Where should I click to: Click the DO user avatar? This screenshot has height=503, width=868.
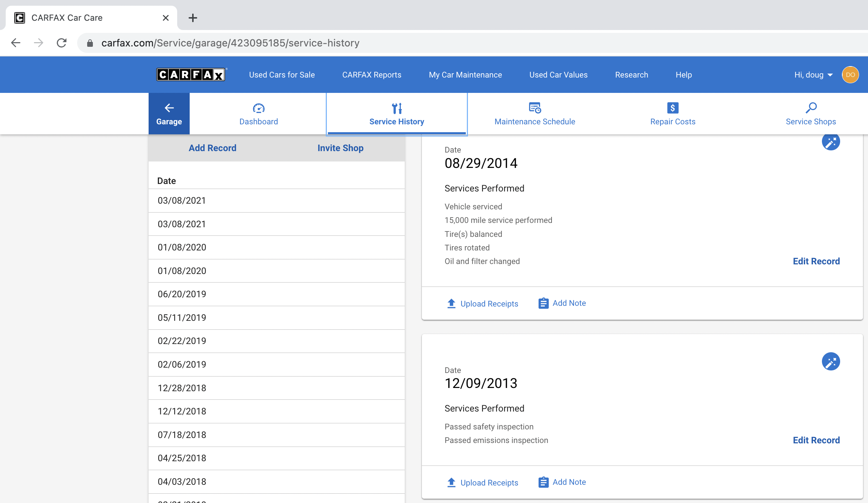850,75
